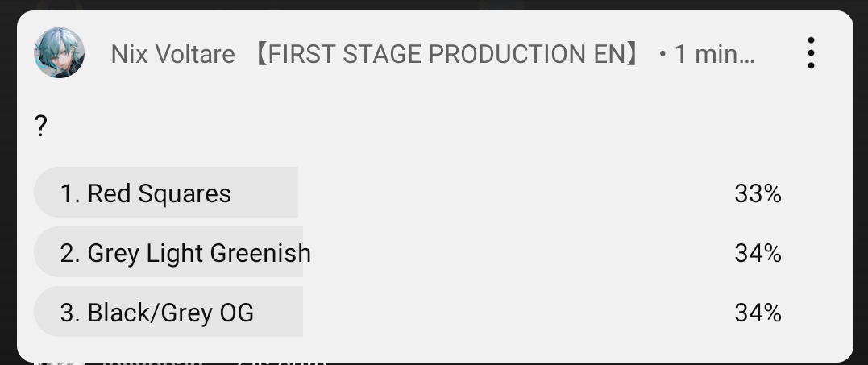
Task: Click Nix Voltare's profile avatar
Action: click(59, 53)
